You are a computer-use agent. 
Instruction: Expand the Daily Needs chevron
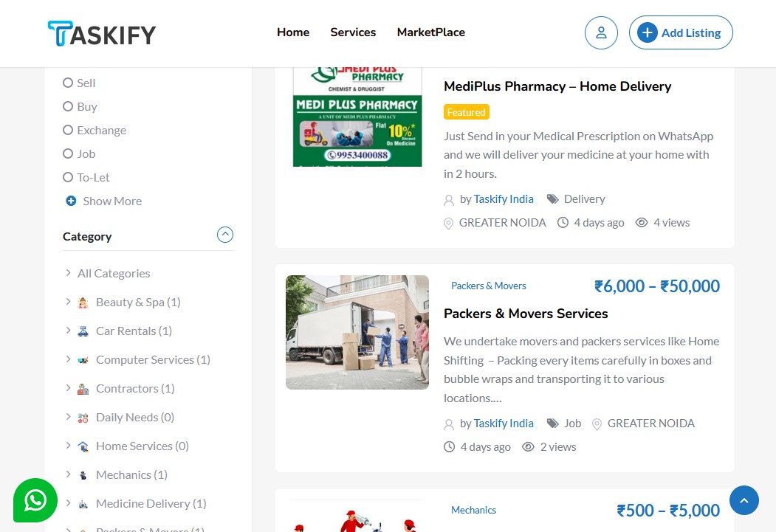click(68, 416)
